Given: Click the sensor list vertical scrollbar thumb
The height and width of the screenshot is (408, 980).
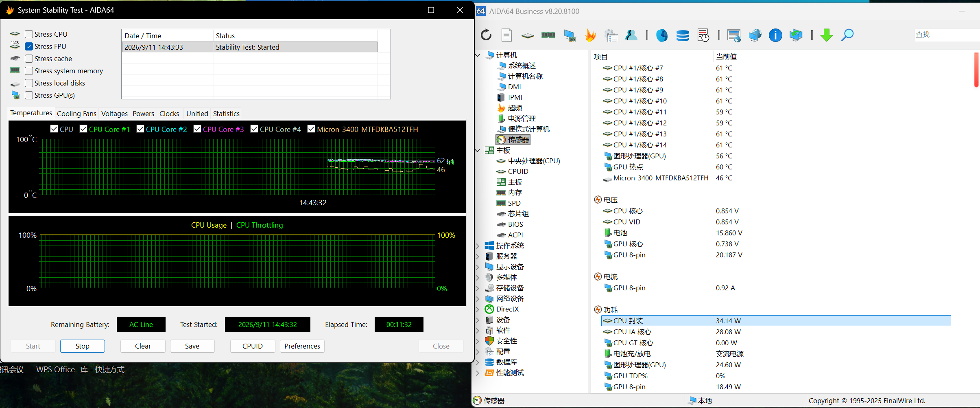Looking at the screenshot, I should (x=976, y=70).
